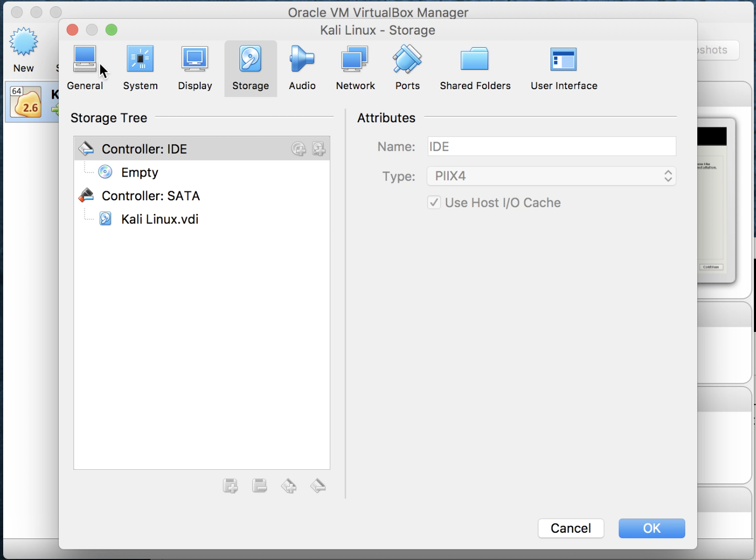Select the Kali Linux.vdi disk entry
This screenshot has width=756, height=560.
[x=202, y=219]
